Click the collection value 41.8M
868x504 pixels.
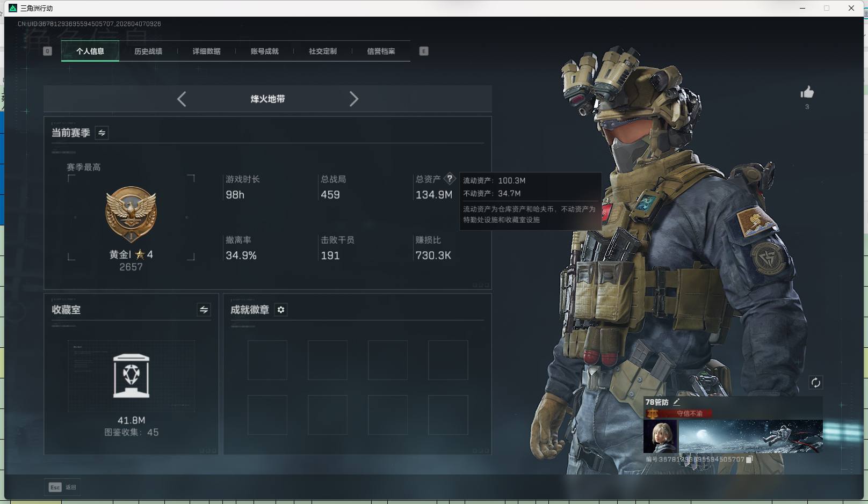[x=132, y=420]
